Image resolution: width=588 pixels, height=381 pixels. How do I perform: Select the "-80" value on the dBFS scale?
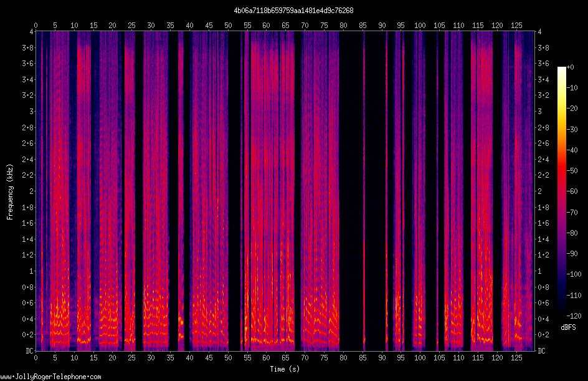click(572, 233)
